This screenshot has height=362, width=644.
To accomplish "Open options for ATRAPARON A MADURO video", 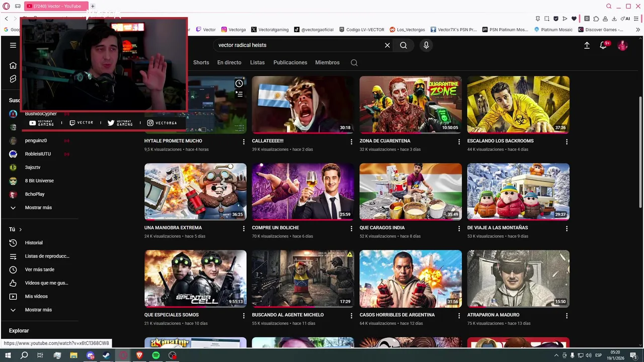I will (x=567, y=316).
